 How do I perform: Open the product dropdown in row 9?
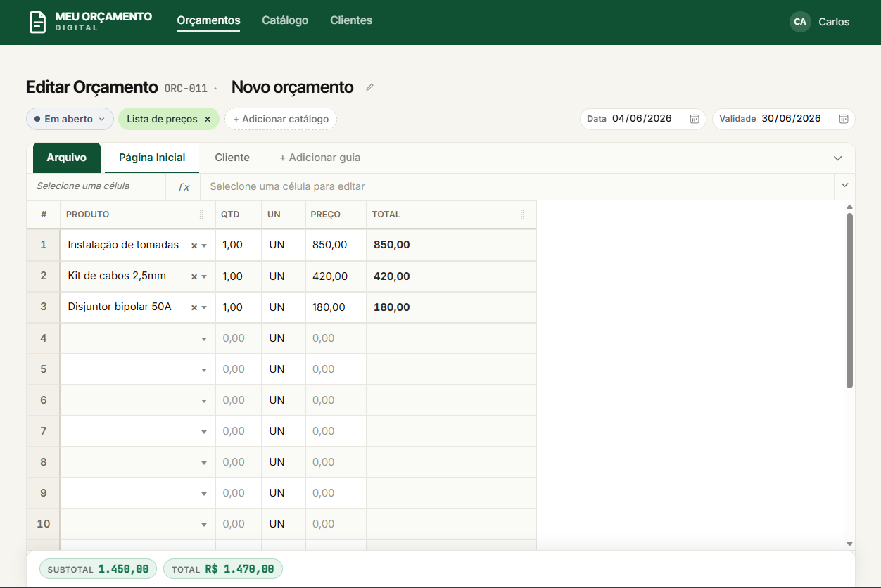coord(204,494)
